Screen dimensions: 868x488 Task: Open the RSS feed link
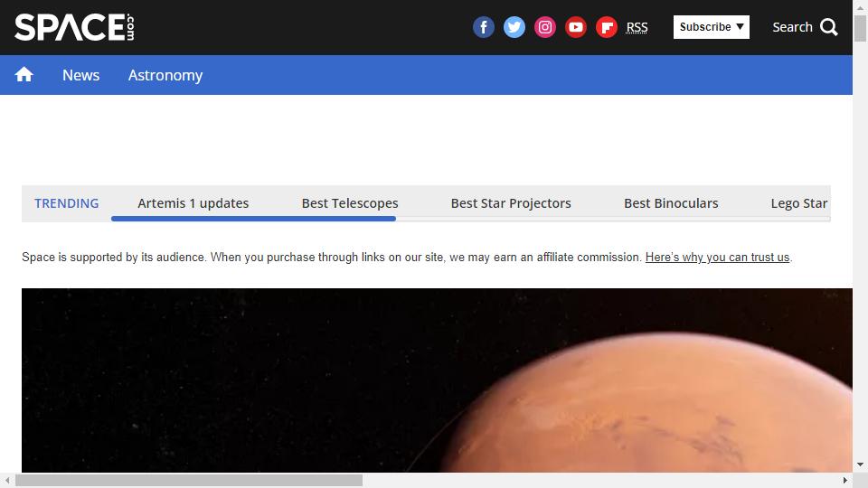[x=637, y=27]
